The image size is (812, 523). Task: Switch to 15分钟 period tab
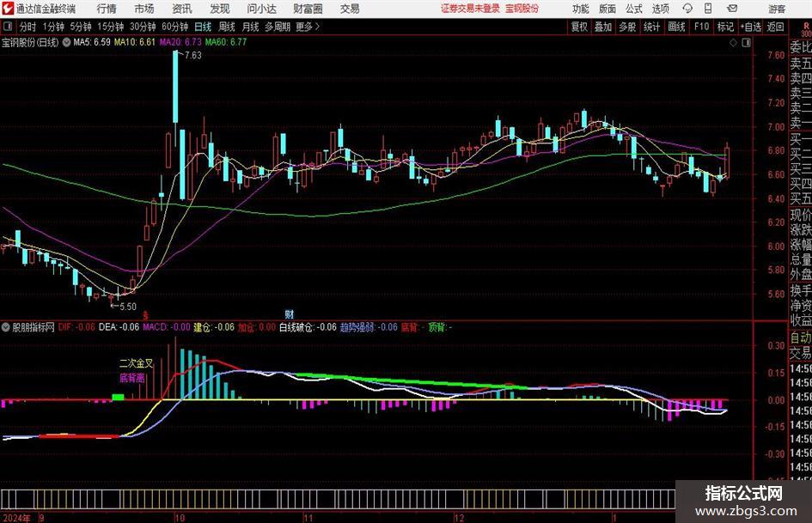tap(111, 27)
